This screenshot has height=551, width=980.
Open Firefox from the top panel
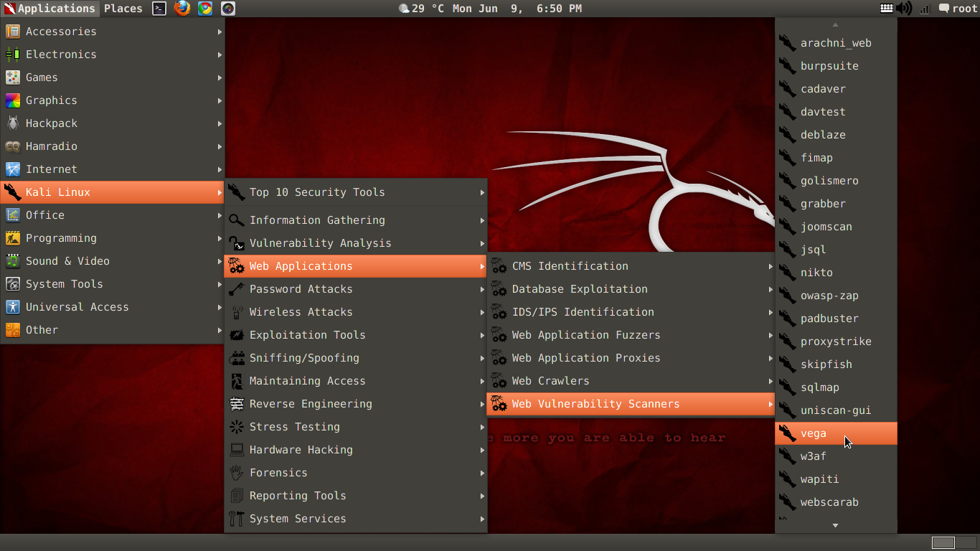[182, 9]
